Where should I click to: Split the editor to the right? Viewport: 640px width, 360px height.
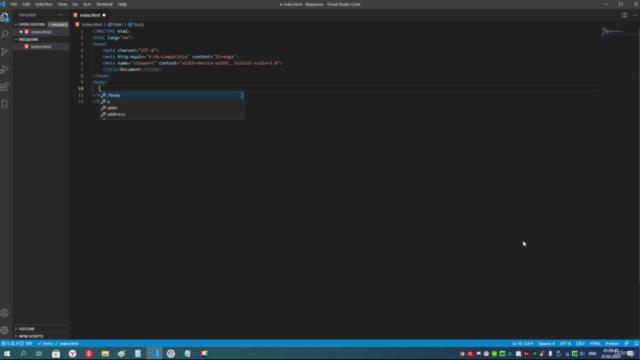(624, 15)
